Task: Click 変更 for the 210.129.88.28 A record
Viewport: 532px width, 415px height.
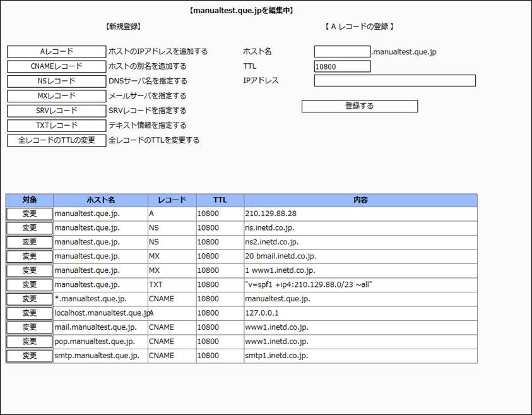Action: [x=30, y=214]
